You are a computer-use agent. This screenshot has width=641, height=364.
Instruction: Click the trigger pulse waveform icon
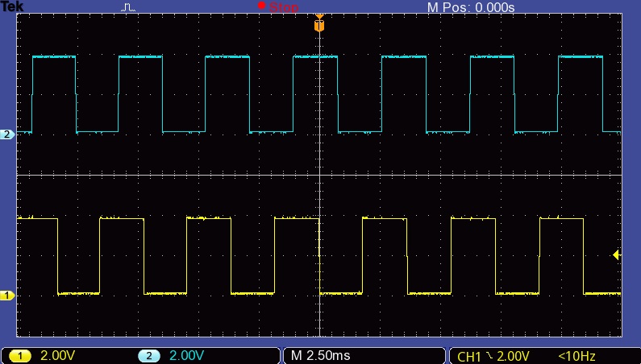[x=128, y=7]
